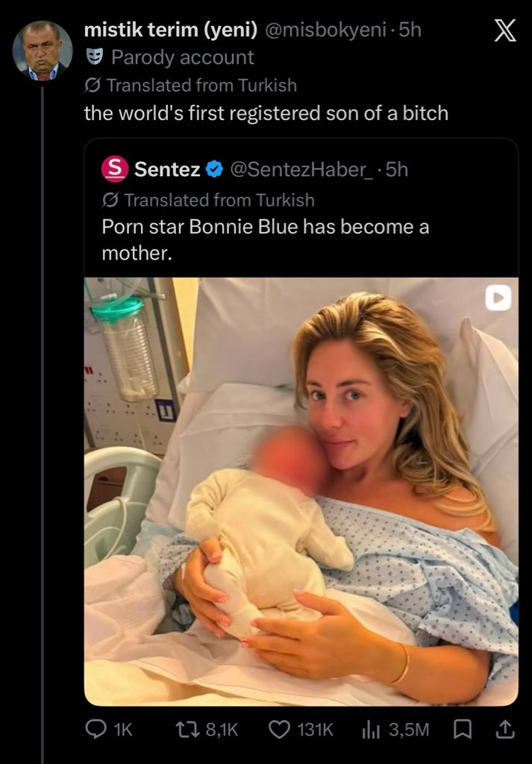Viewport: 532px width, 764px height.
Task: Open the quoted post's hospital photo
Action: [301, 492]
